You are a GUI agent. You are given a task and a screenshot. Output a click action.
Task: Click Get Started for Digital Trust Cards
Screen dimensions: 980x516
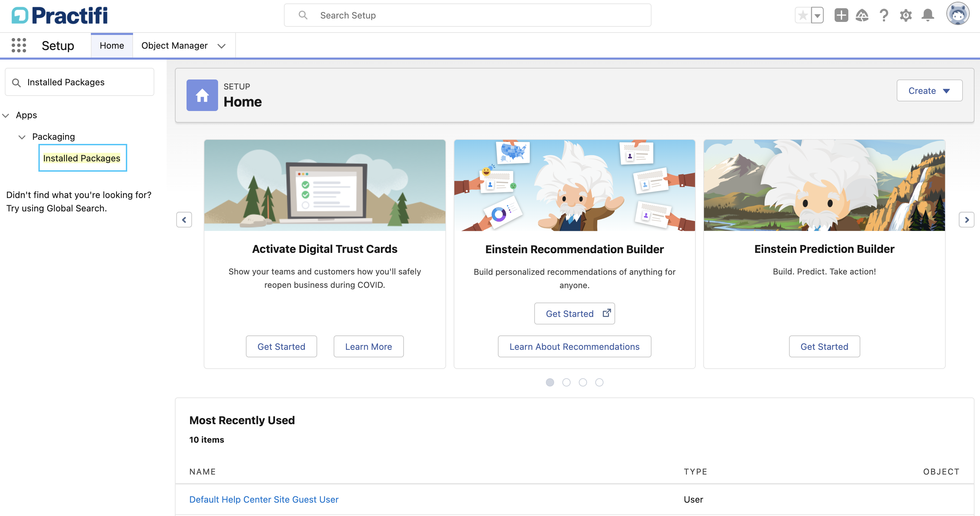(281, 346)
